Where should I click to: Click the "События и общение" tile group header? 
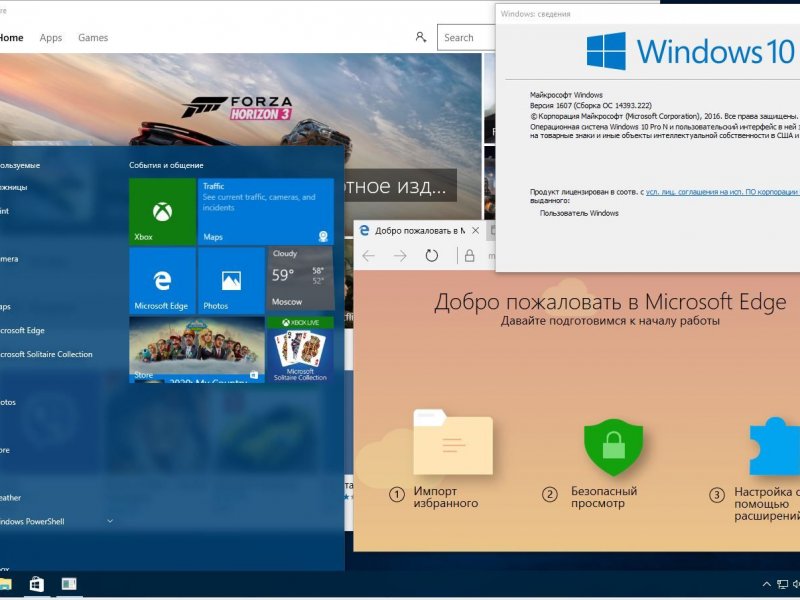(166, 165)
